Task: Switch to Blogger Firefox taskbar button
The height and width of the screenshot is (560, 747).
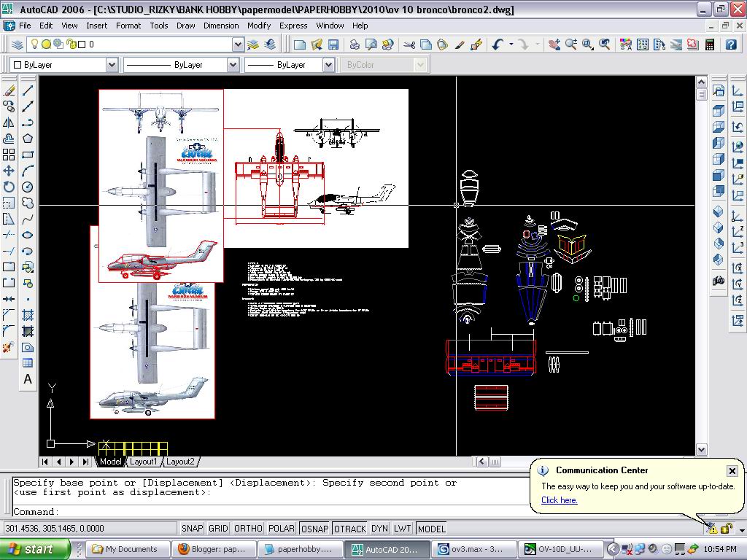Action: click(215, 550)
